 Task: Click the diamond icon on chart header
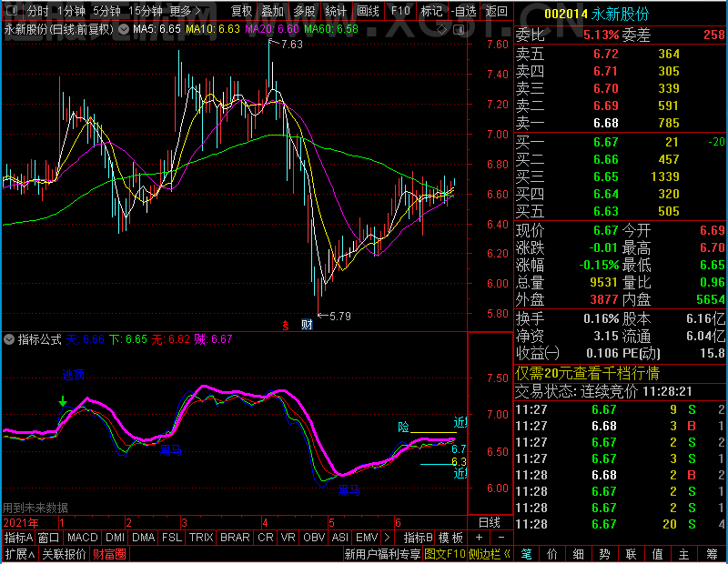(x=441, y=30)
